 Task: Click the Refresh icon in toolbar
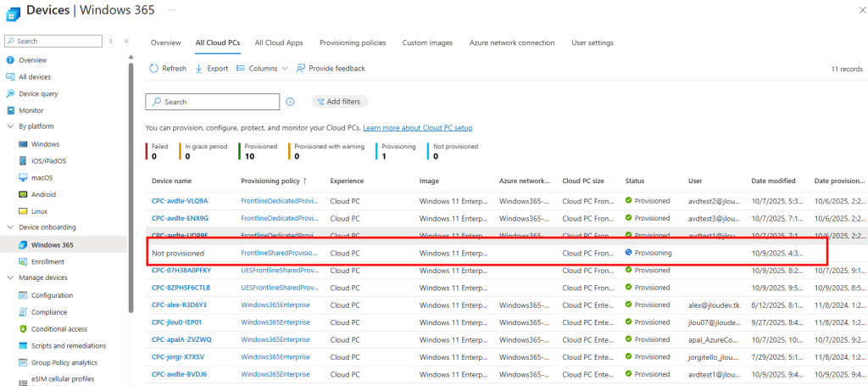point(153,69)
